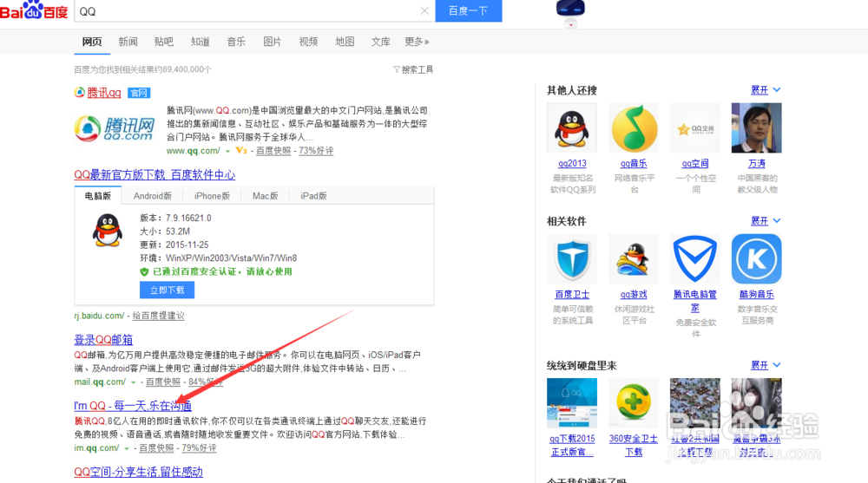868x483 pixels.
Task: Open 百度快照 for mail.qq.com
Action: 163,382
